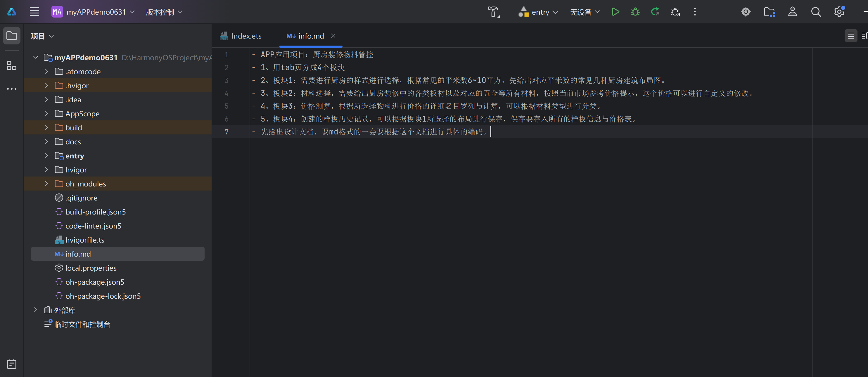Open the project structure folder icon

click(x=769, y=12)
